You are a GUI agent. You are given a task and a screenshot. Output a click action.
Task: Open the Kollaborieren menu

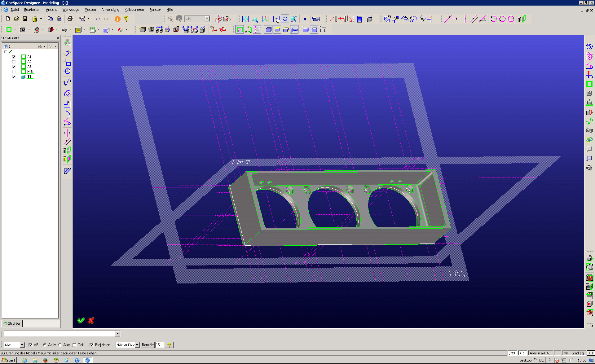point(134,10)
